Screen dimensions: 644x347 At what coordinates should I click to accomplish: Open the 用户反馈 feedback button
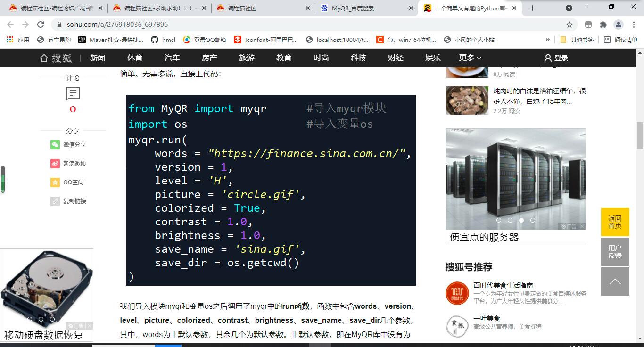pyautogui.click(x=615, y=252)
